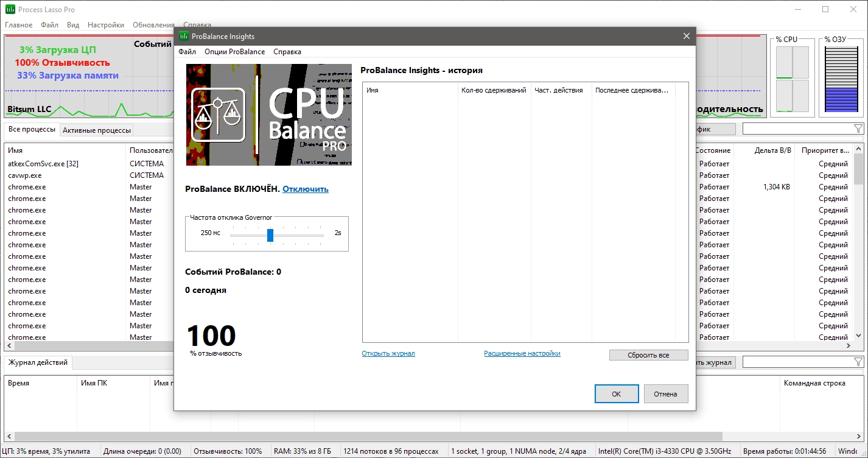Screen dimensions: 868x458
Task: Click the Приоритет column header in process list
Action: (825, 150)
